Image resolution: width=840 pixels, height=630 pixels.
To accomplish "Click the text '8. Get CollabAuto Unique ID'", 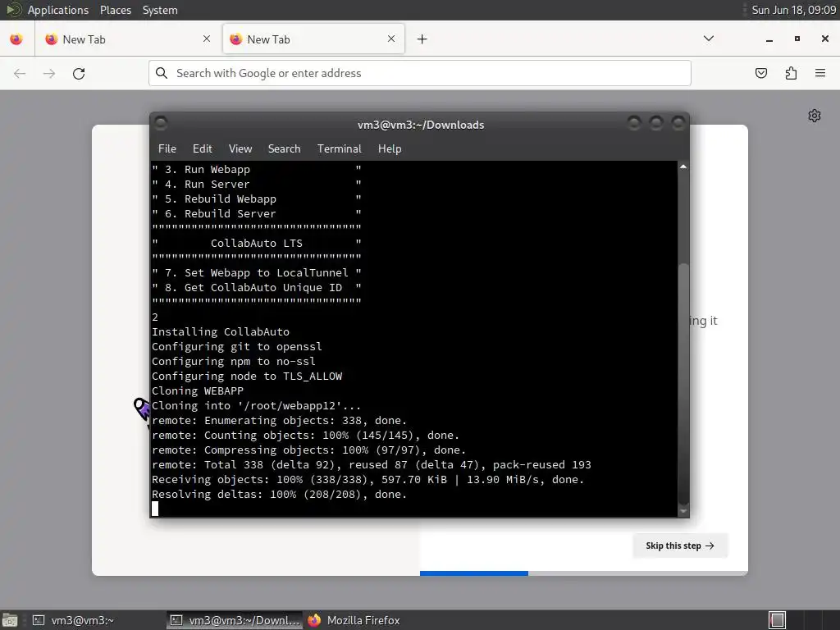I will (253, 288).
